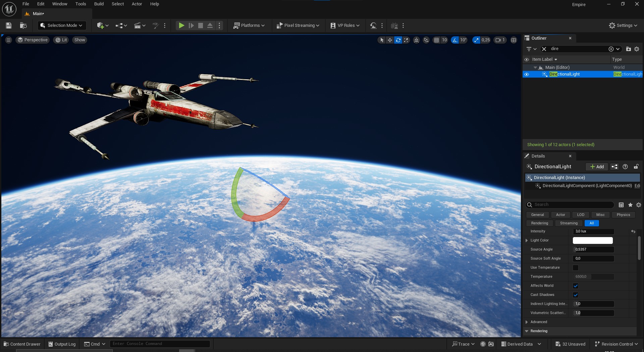Toggle the favorites star filter in Details
The width and height of the screenshot is (644, 352).
pos(630,205)
